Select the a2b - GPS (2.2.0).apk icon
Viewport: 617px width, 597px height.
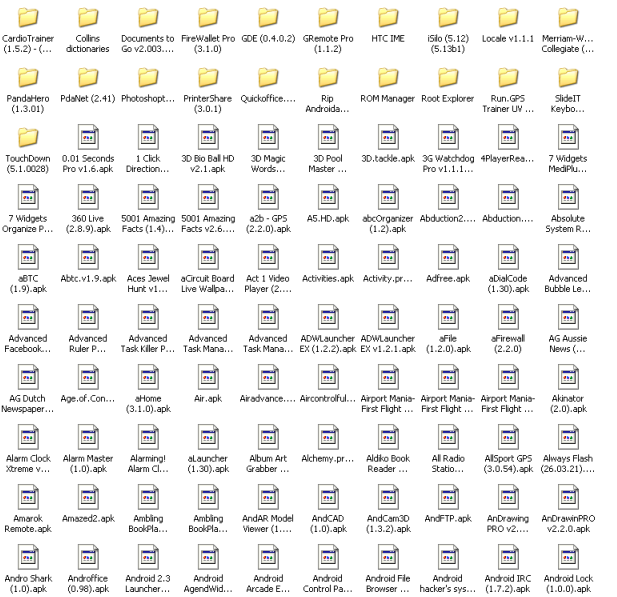coord(268,197)
